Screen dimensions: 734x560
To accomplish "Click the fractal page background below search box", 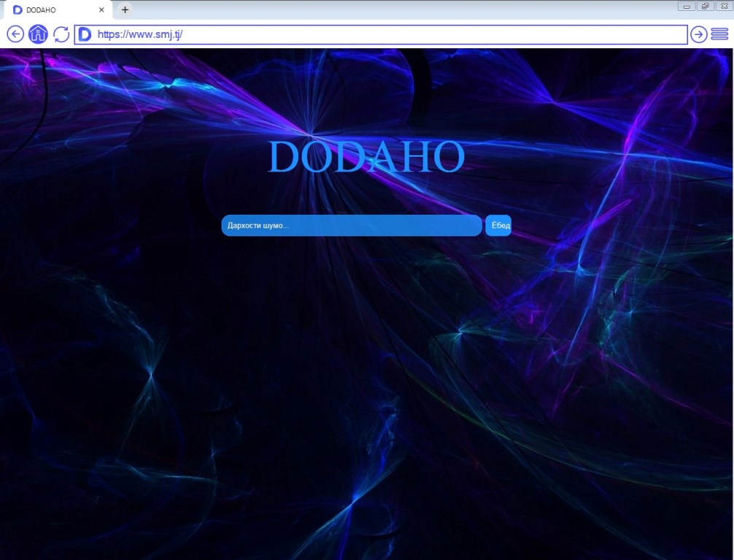I will [364, 365].
